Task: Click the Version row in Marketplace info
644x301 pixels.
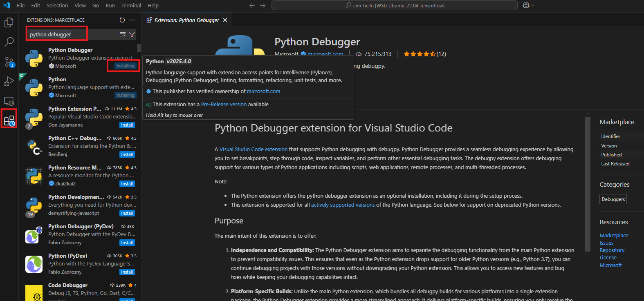Action: pyautogui.click(x=622, y=146)
